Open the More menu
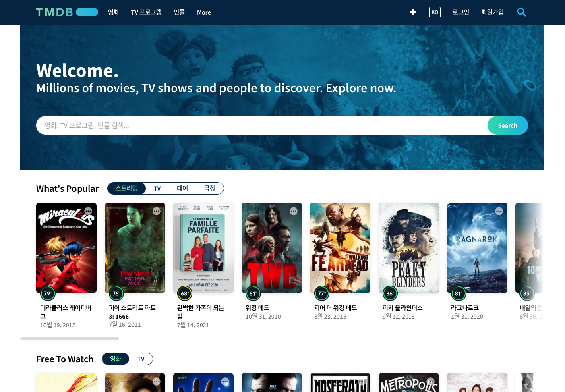 (x=204, y=12)
